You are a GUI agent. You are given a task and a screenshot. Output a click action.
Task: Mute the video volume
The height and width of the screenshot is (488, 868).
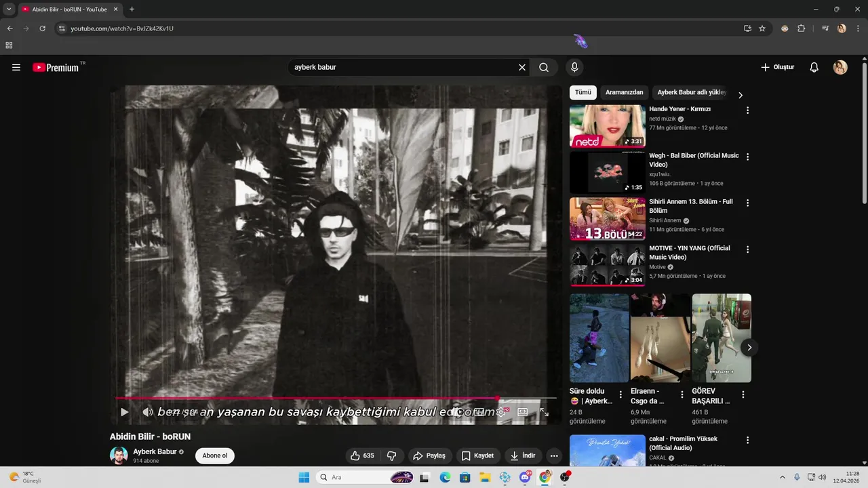pos(147,411)
